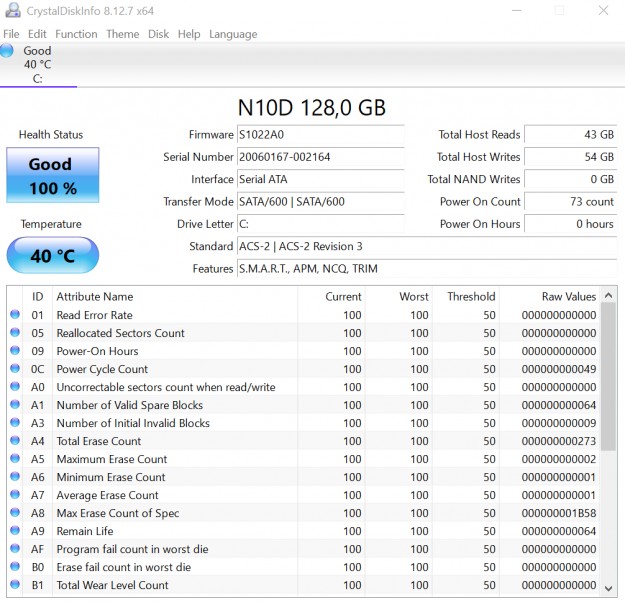Click the status orb for Reallocated Sectors Count

pyautogui.click(x=15, y=333)
